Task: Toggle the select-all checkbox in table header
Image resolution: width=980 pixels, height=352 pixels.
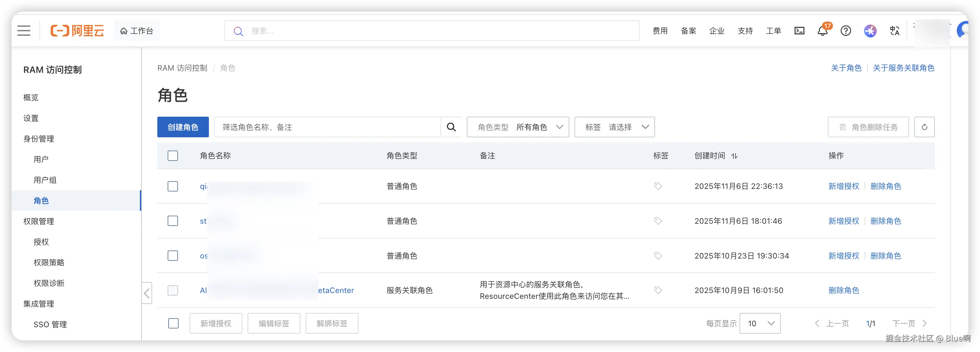Action: (173, 156)
